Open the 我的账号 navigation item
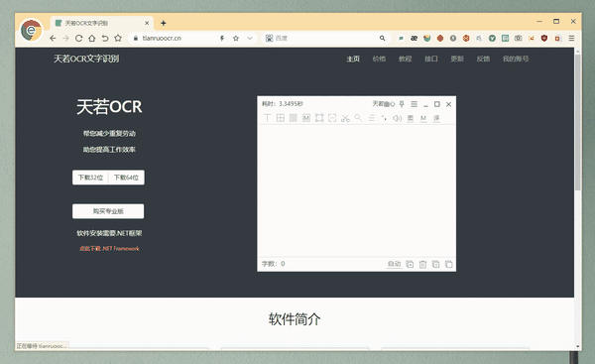 pyautogui.click(x=516, y=59)
